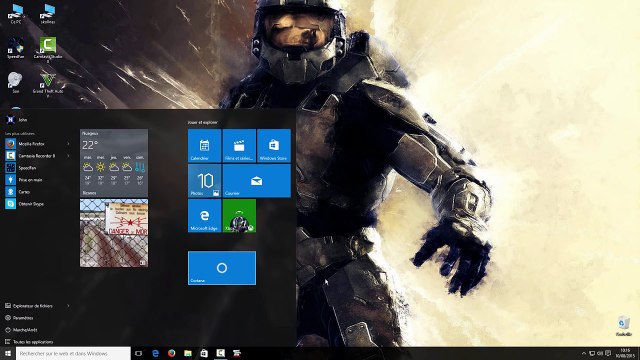Image resolution: width=640 pixels, height=360 pixels.
Task: Expand Mozilla Firefox jump list arrow
Action: 68,144
